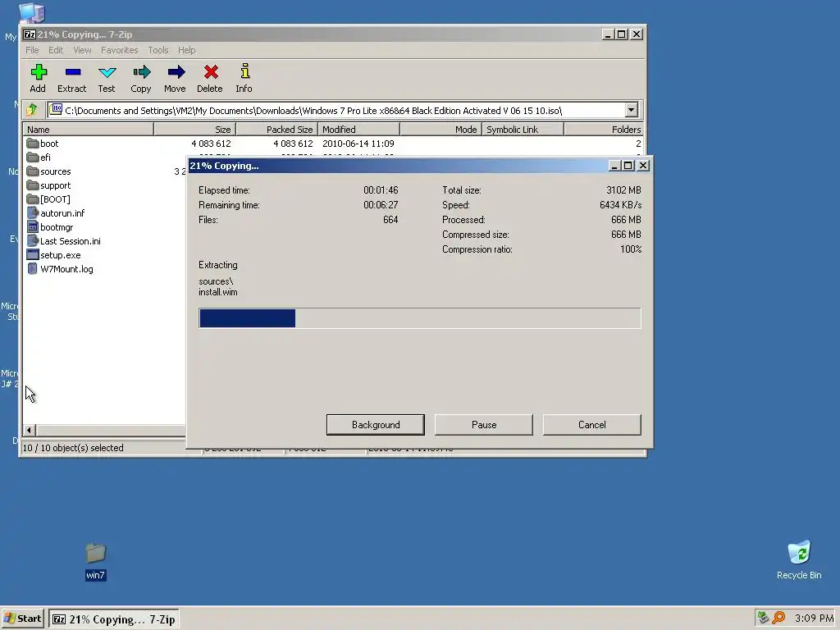The image size is (840, 630).
Task: Click the 7-Zip taskbar button
Action: [x=114, y=619]
